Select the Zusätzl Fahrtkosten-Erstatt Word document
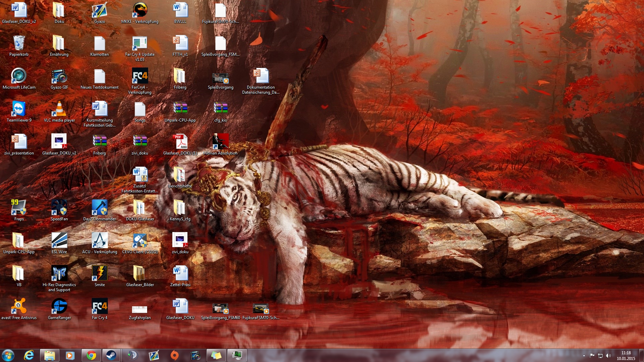The width and height of the screenshot is (644, 362). (140, 180)
